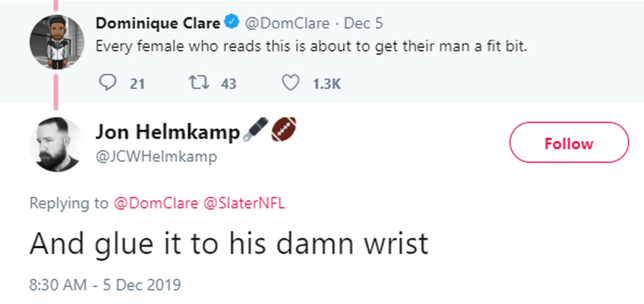
Task: Click the 1.3K likes count
Action: (326, 84)
